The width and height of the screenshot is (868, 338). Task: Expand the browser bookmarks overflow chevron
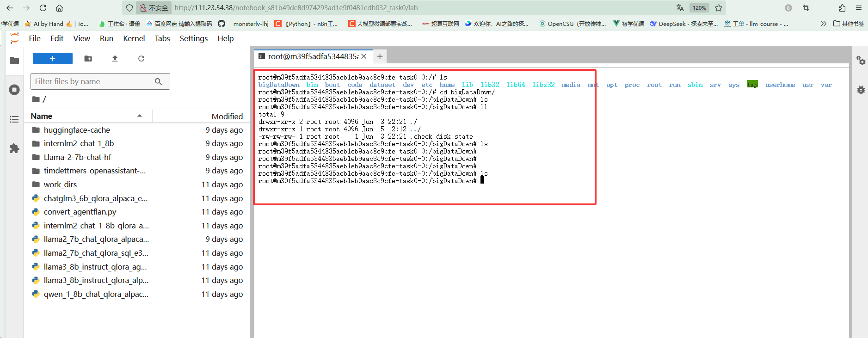pos(823,24)
